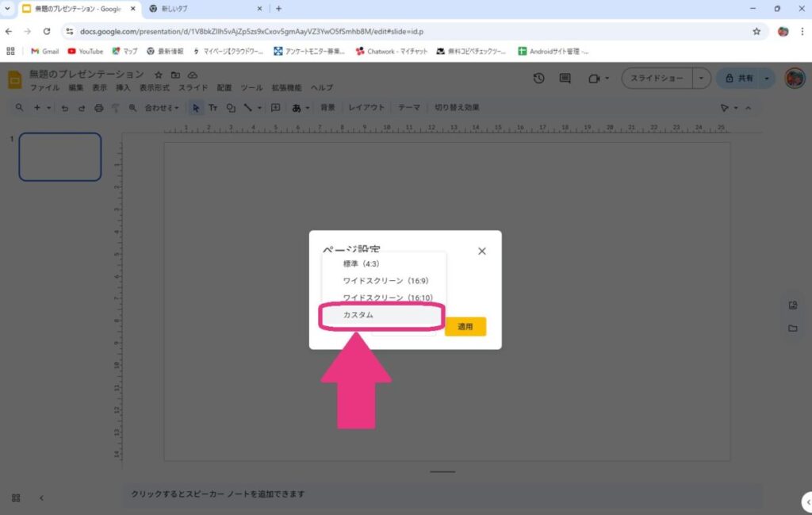Open the pointer mode icon

(725, 108)
